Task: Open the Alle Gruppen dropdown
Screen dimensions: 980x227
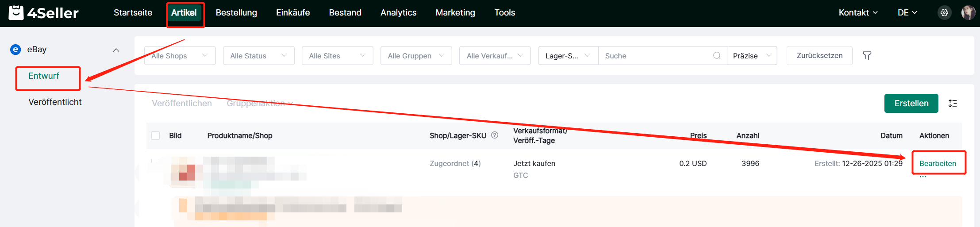Action: click(x=416, y=56)
